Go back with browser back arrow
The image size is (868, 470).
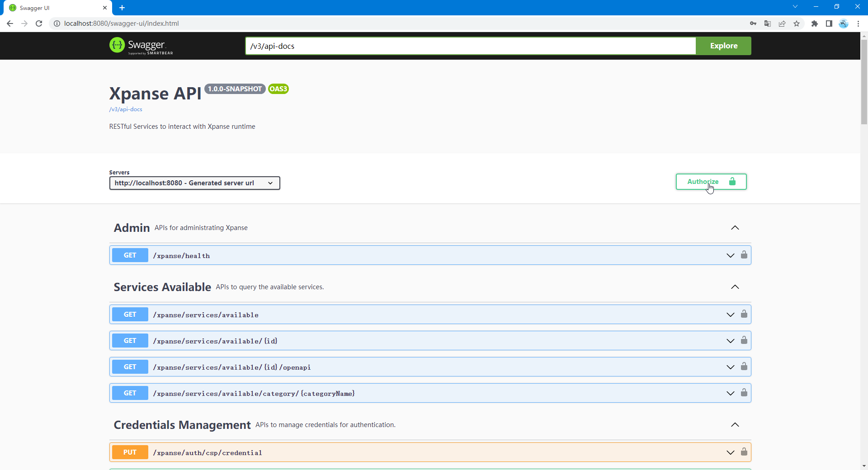pos(10,23)
